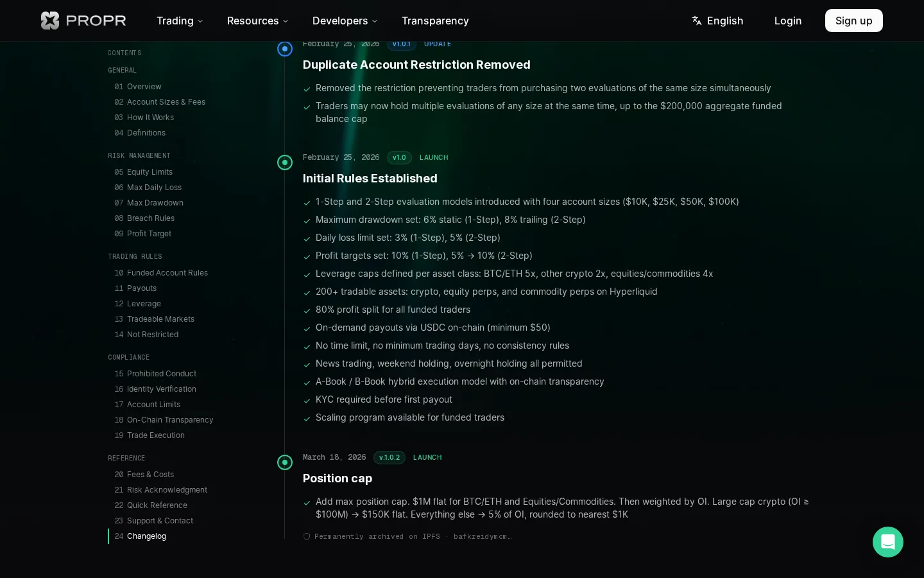
Task: Go to 18 On-Chain Transparency section
Action: (x=164, y=420)
